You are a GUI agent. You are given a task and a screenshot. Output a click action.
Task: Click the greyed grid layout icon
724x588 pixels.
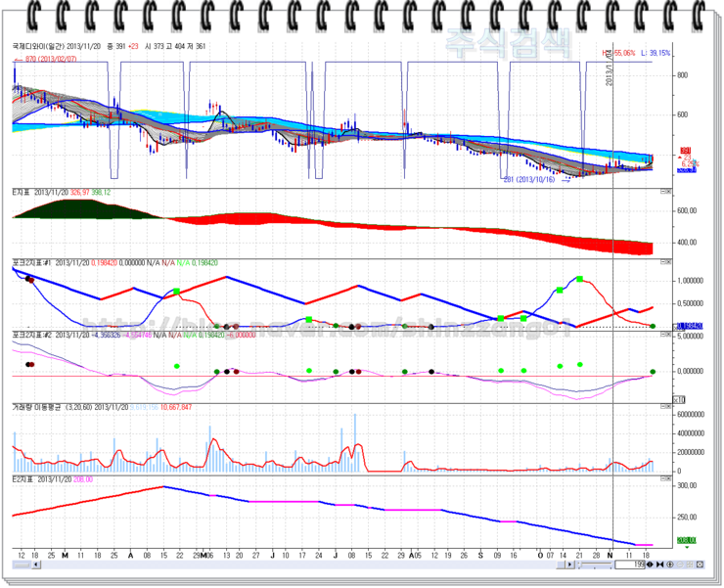690,565
